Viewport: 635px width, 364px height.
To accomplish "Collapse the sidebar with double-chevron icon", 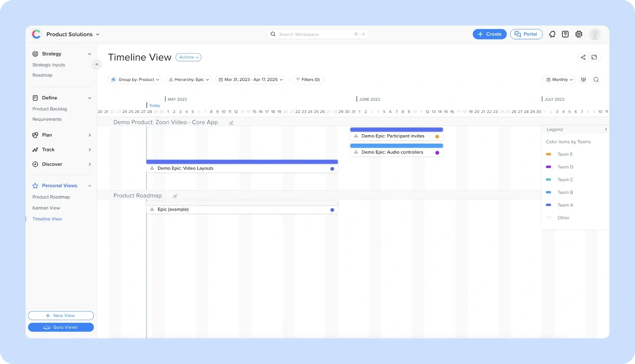I will point(97,64).
